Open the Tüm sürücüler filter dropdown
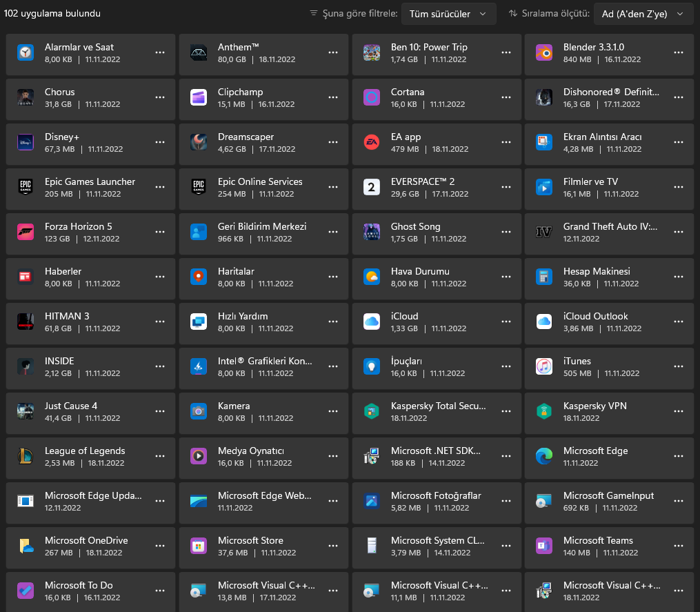 448,14
